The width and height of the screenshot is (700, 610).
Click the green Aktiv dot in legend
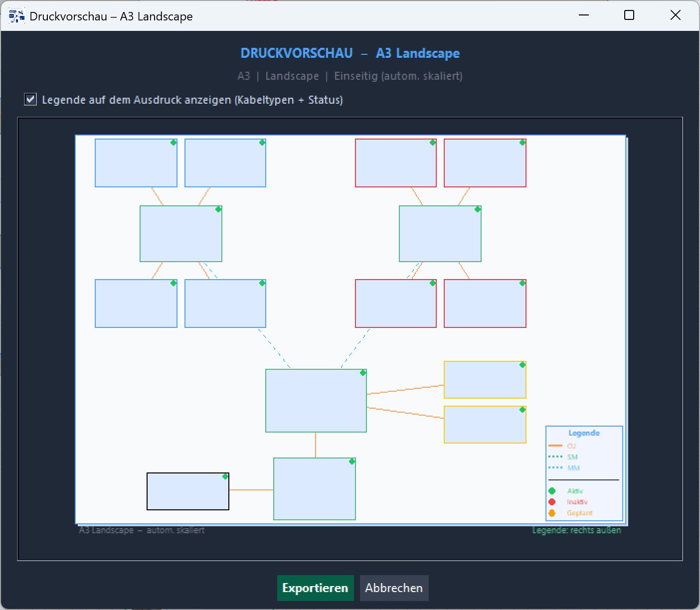(552, 491)
